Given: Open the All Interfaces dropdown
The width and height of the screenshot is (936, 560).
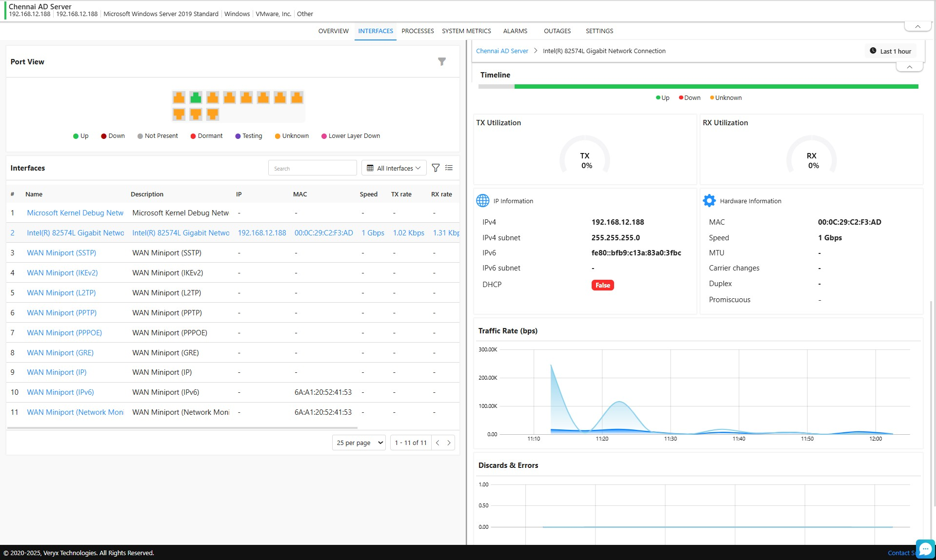Looking at the screenshot, I should coord(394,168).
